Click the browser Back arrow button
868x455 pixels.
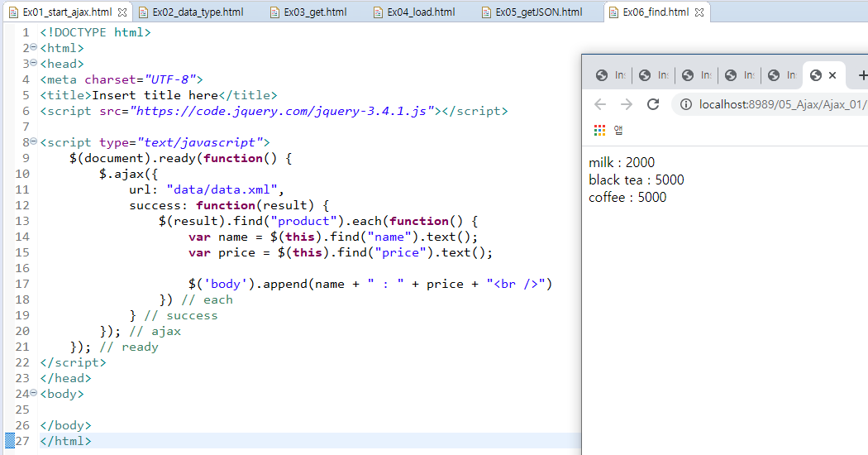click(x=600, y=104)
